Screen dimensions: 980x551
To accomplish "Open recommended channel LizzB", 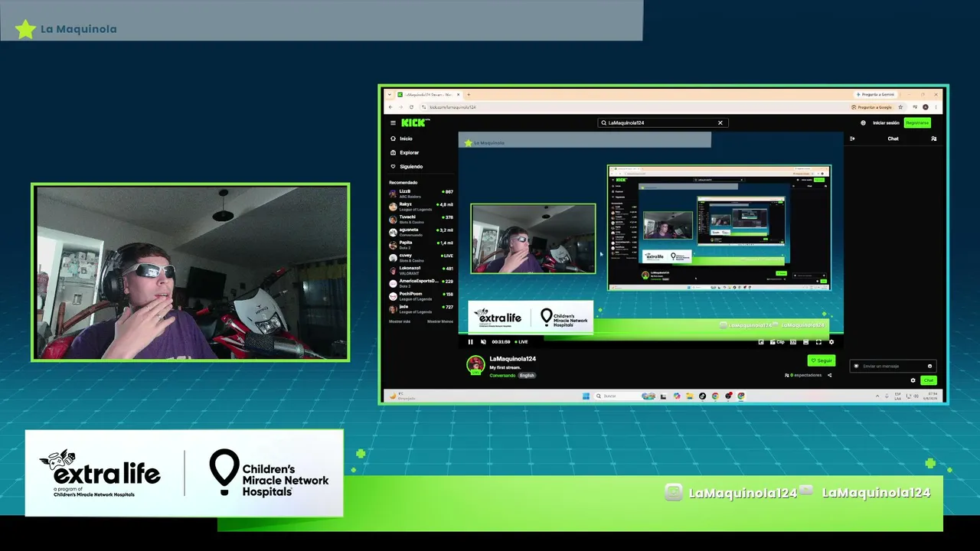I will 421,194.
